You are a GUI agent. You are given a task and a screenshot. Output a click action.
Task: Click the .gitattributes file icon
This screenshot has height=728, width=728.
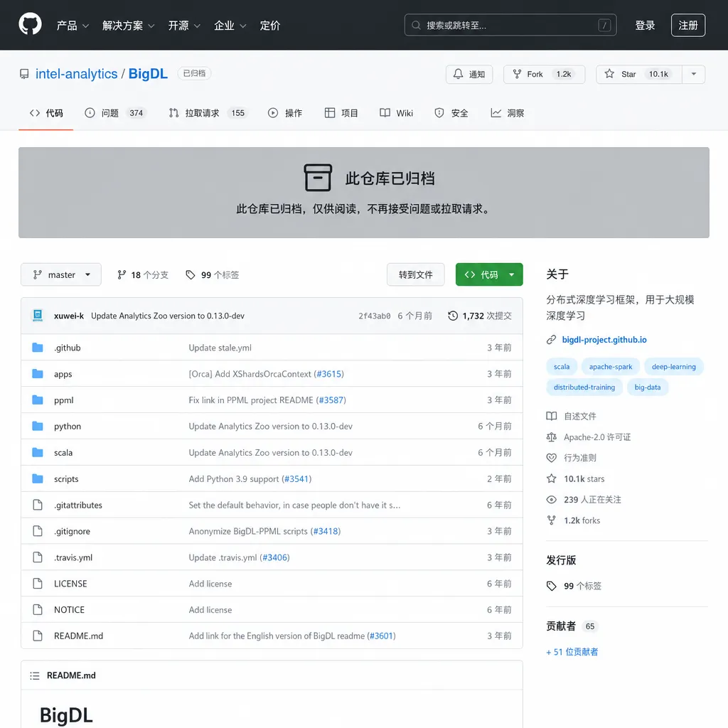38,505
